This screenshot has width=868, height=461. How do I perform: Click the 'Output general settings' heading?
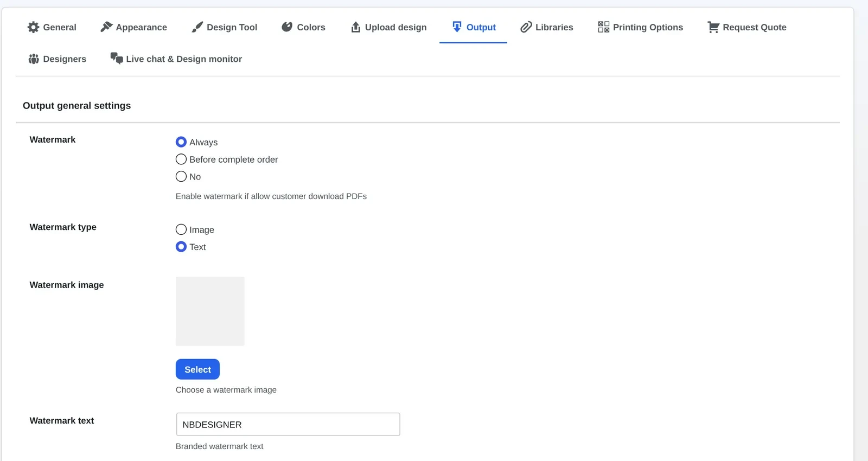(77, 106)
